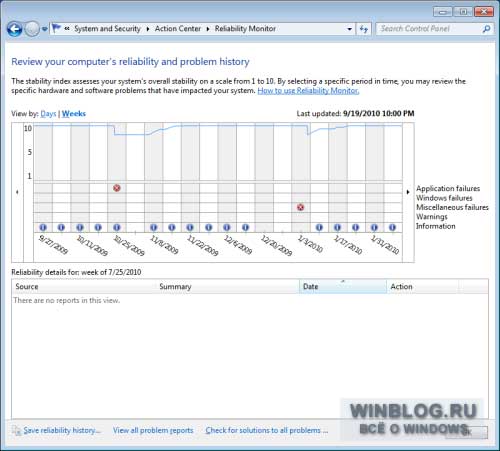The height and width of the screenshot is (451, 500).
Task: Click the magnifier icon in Search Control Panel
Action: (486, 29)
